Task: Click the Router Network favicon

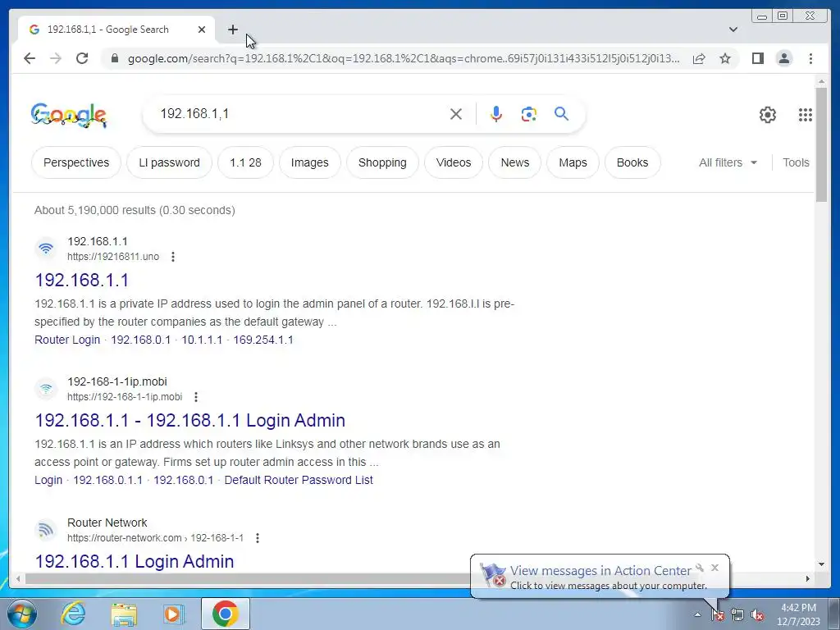Action: click(46, 530)
